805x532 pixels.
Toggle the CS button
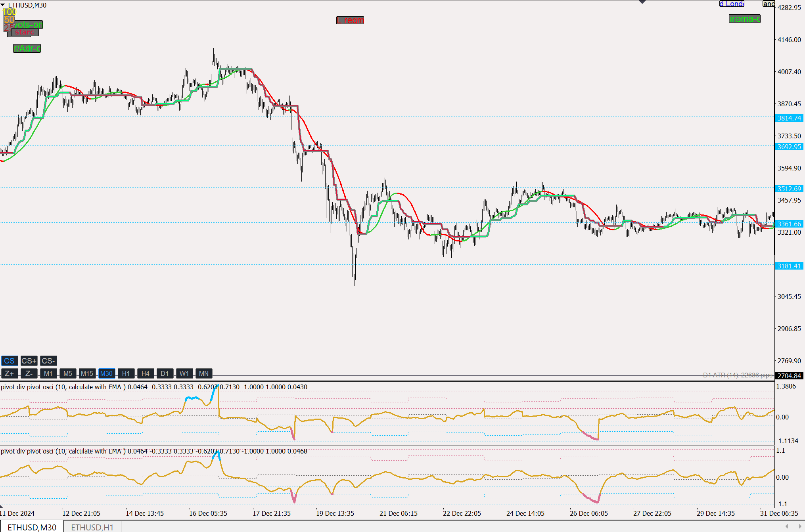tap(9, 361)
